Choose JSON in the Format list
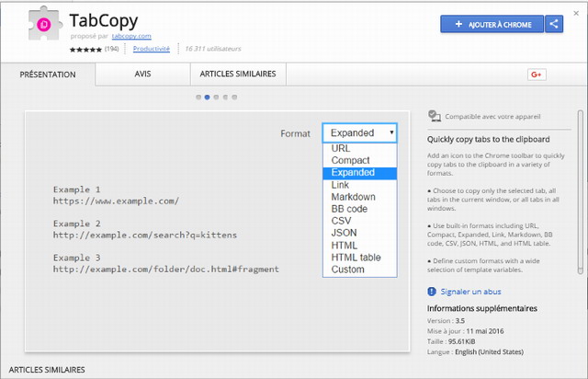The width and height of the screenshot is (588, 379). click(x=359, y=233)
